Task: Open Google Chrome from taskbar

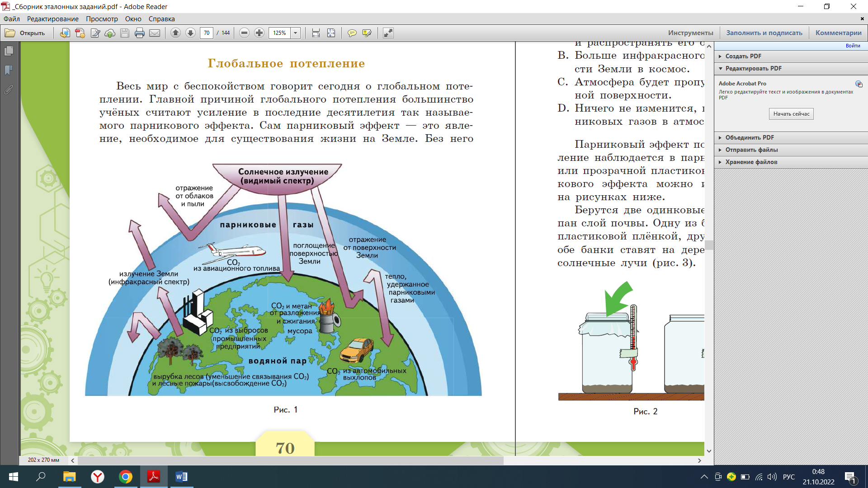Action: tap(125, 477)
